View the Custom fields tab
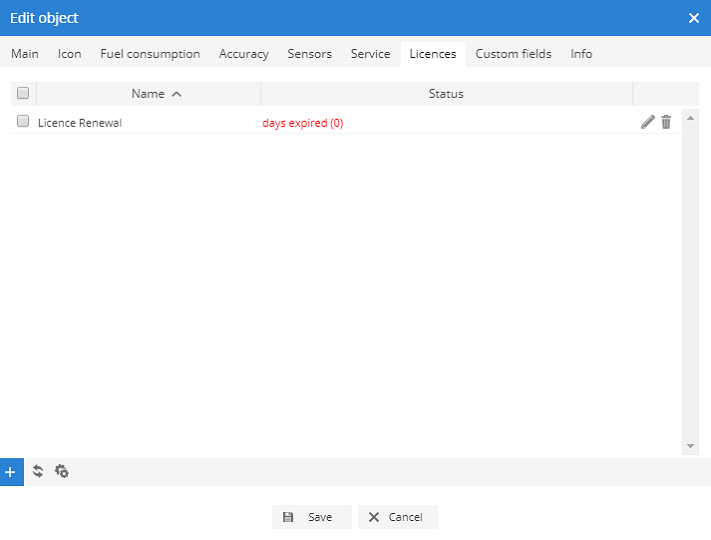711x540 pixels. 513,54
